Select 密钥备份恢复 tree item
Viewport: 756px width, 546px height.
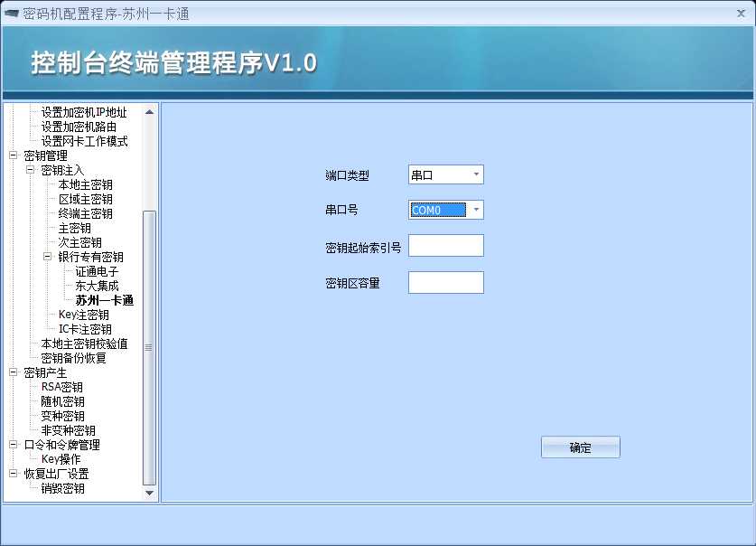click(x=73, y=358)
